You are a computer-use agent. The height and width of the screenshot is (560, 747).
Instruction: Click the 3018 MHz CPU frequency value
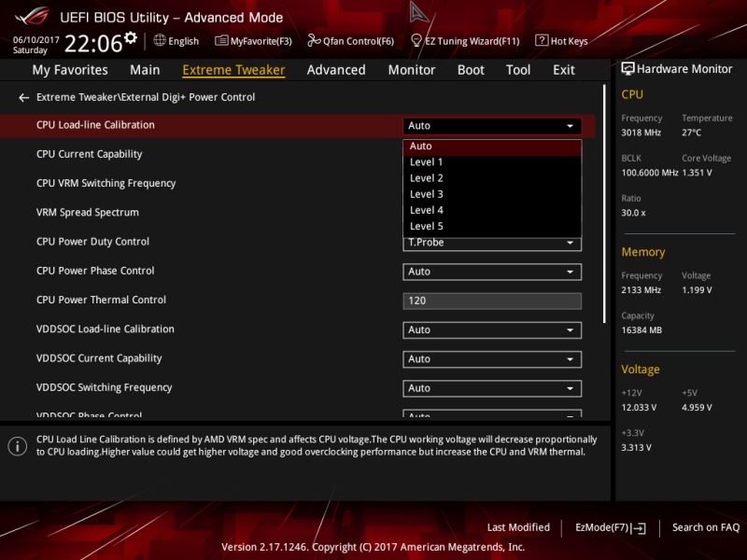641,133
